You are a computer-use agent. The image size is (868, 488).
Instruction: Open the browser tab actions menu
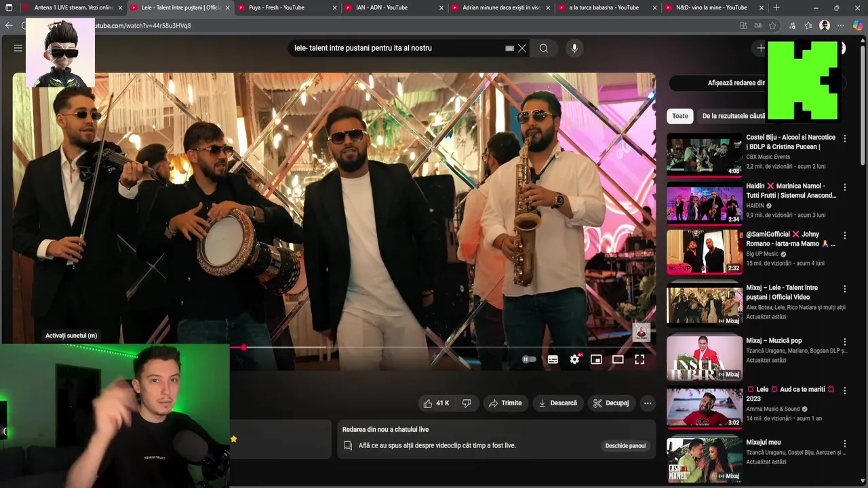[9, 7]
